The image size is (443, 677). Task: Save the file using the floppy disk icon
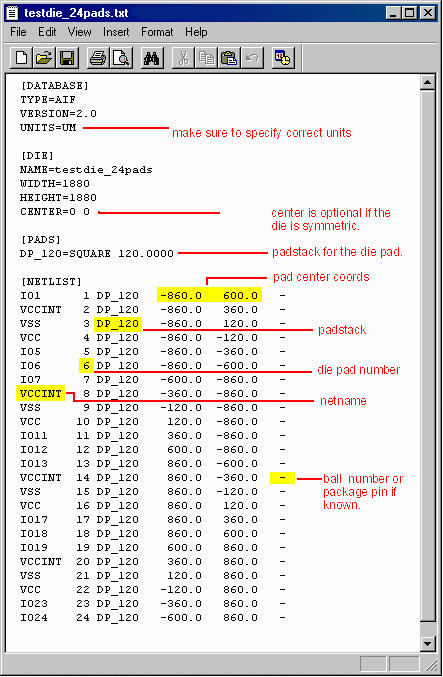coord(67,57)
